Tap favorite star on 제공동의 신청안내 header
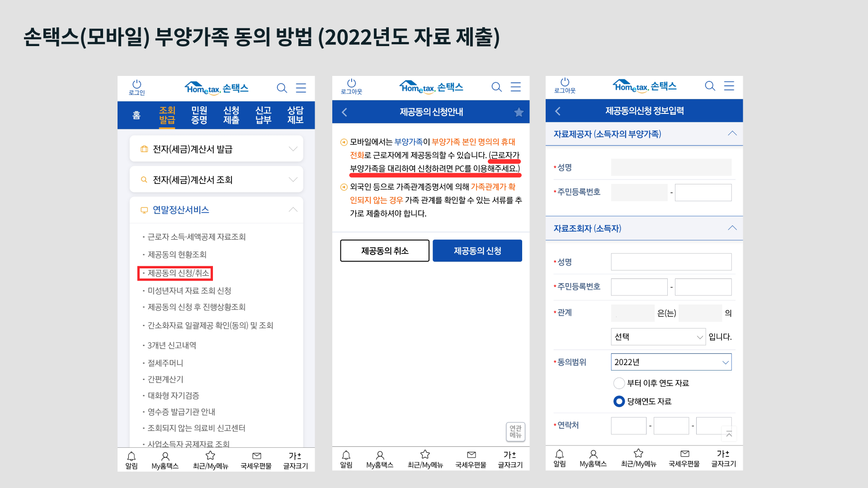The height and width of the screenshot is (488, 868). click(x=519, y=112)
